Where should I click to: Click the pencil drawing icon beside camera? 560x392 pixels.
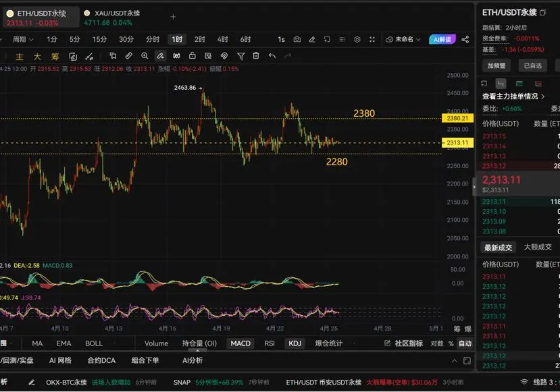[x=312, y=39]
